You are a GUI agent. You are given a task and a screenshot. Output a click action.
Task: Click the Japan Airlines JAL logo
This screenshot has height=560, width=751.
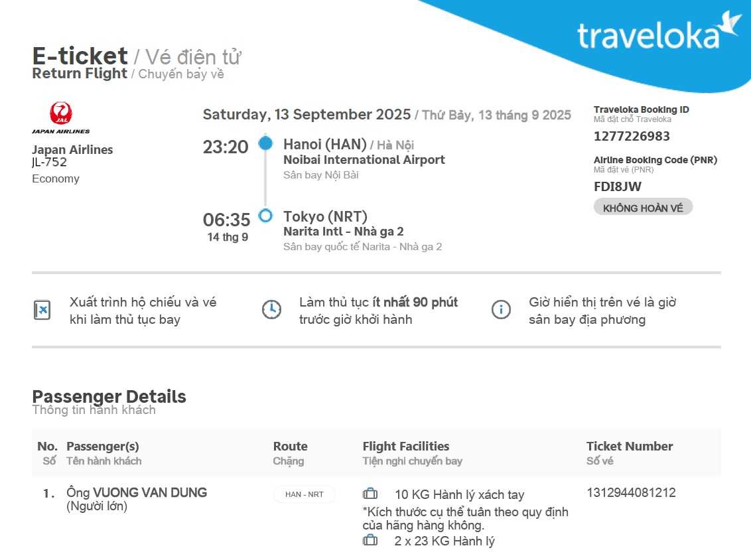61,118
